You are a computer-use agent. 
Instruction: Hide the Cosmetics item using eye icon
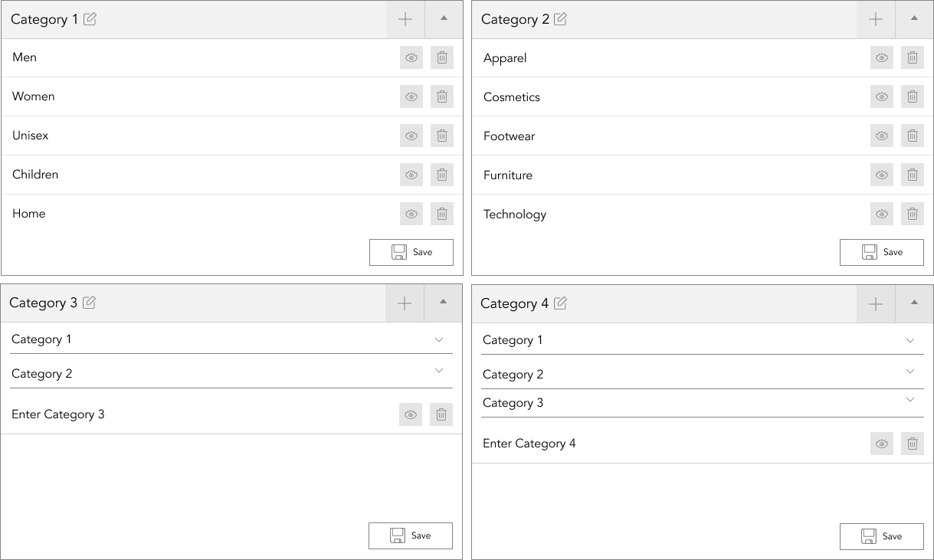coord(882,97)
